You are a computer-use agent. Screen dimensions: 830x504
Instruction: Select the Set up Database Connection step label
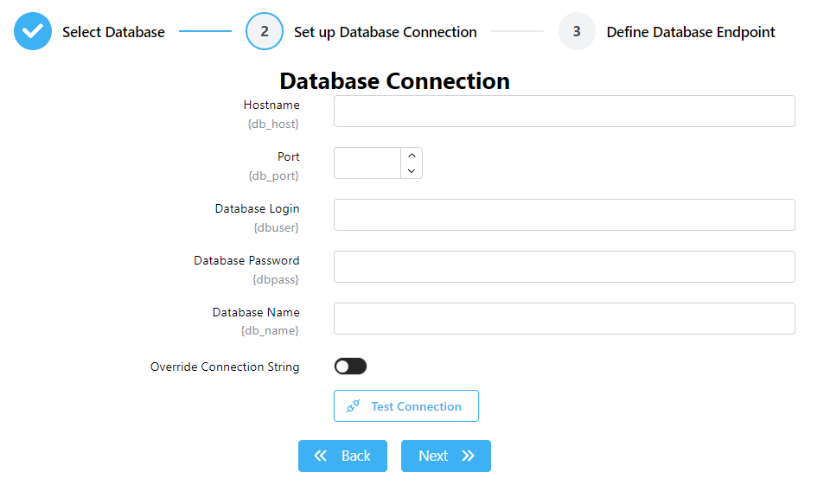[385, 32]
